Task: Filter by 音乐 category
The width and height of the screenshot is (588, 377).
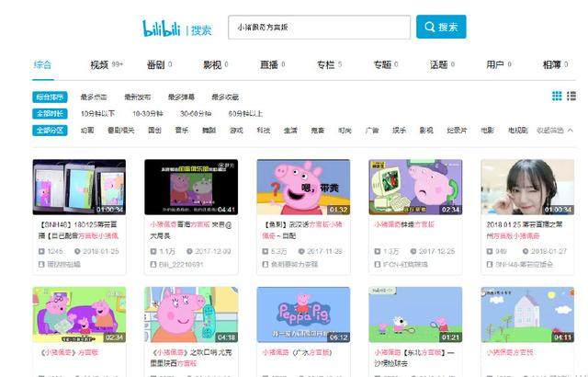Action: pos(182,131)
